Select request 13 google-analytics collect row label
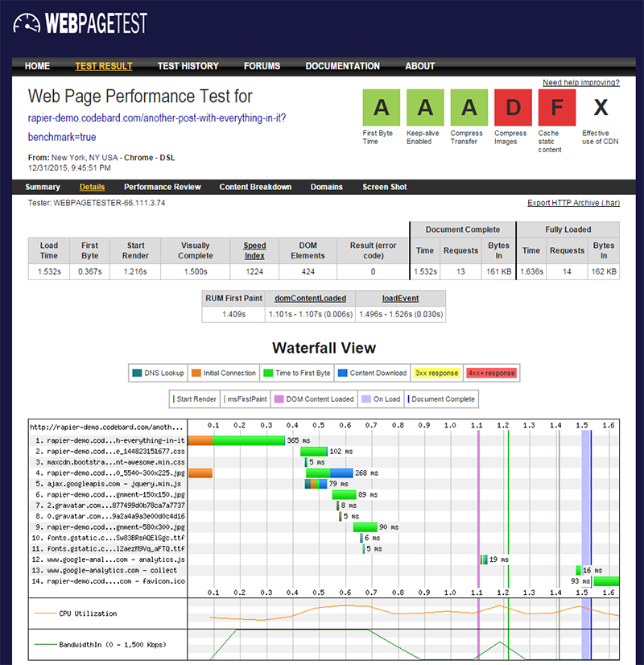This screenshot has width=644, height=665. tap(105, 571)
